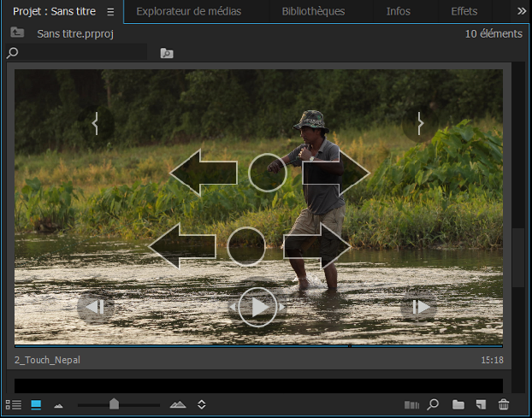532x418 pixels.
Task: Click the upper right arrow overlay
Action: click(336, 173)
